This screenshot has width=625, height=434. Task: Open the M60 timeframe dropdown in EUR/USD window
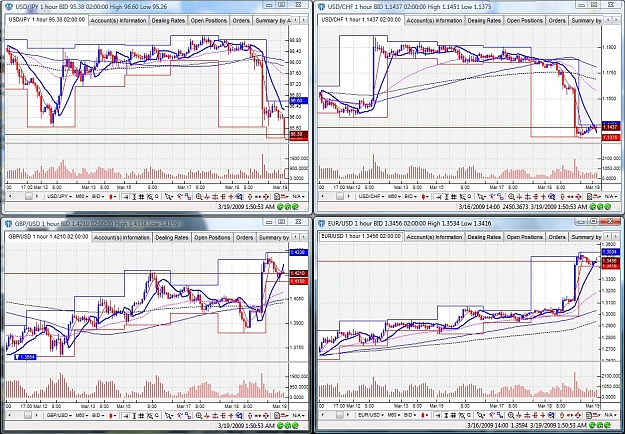point(393,415)
